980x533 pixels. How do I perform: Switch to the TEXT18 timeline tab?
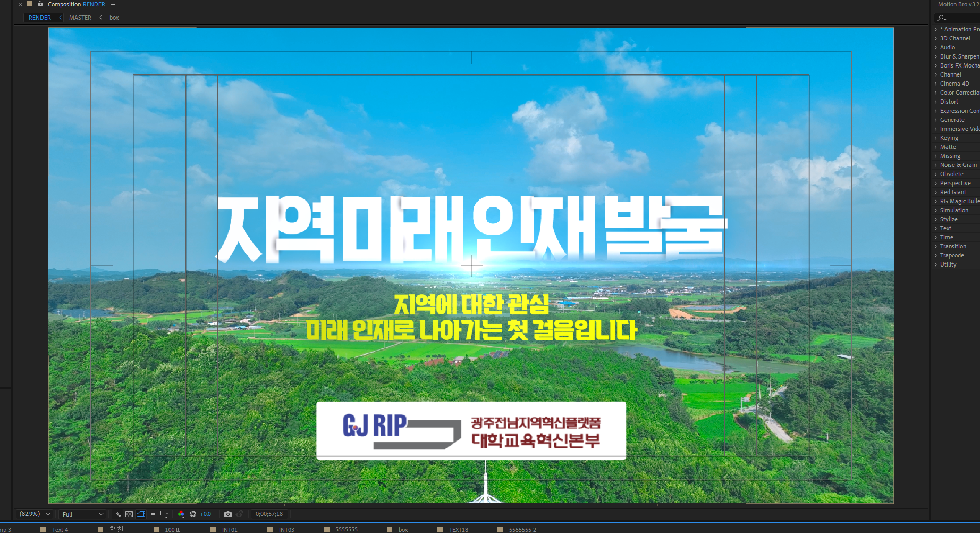click(x=459, y=529)
